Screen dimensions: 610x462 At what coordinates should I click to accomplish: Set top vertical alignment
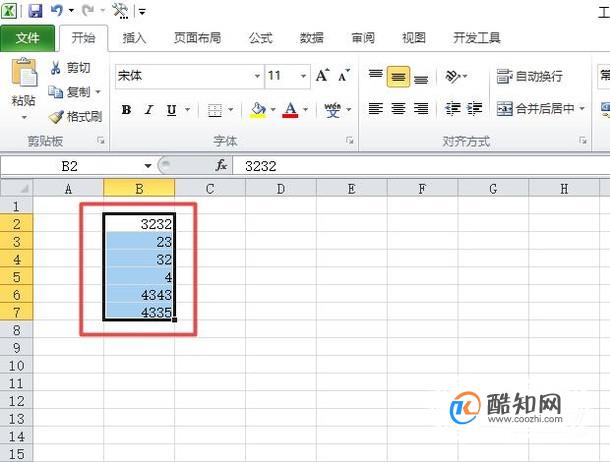(x=375, y=75)
